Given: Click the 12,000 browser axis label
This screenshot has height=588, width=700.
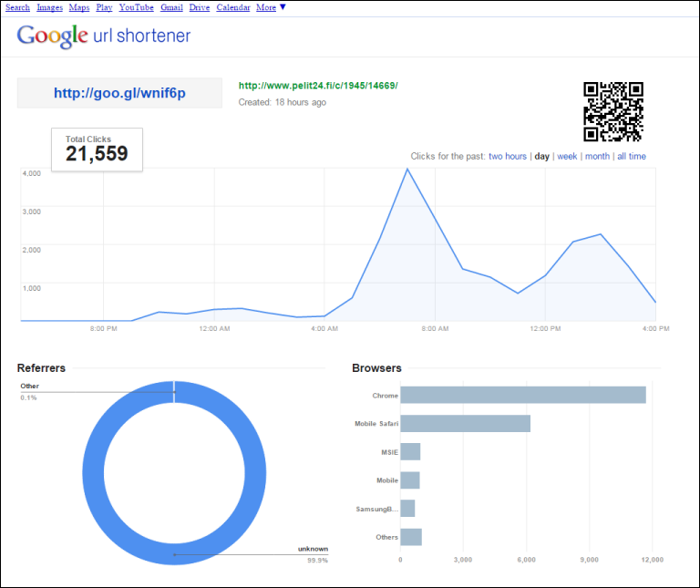Looking at the screenshot, I should click(x=653, y=560).
